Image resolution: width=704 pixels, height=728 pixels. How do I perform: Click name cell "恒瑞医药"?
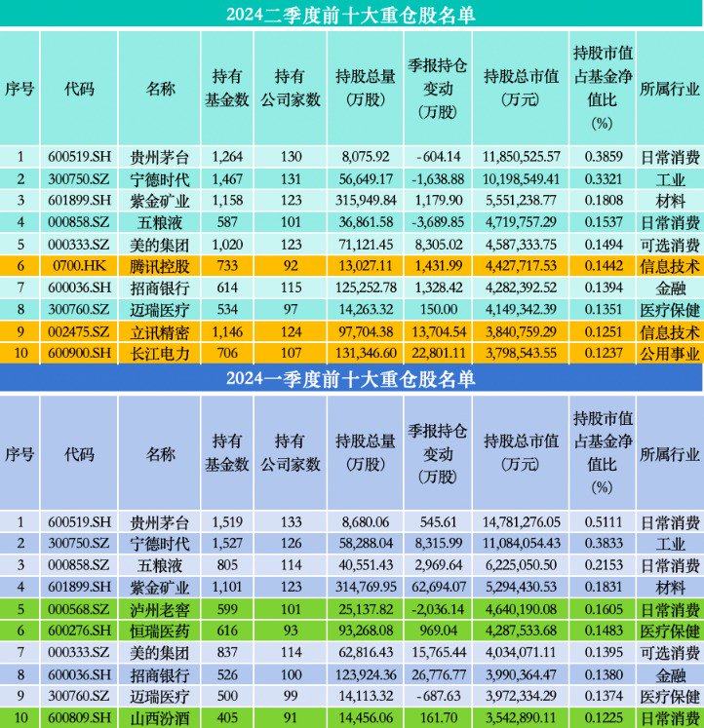160,632
